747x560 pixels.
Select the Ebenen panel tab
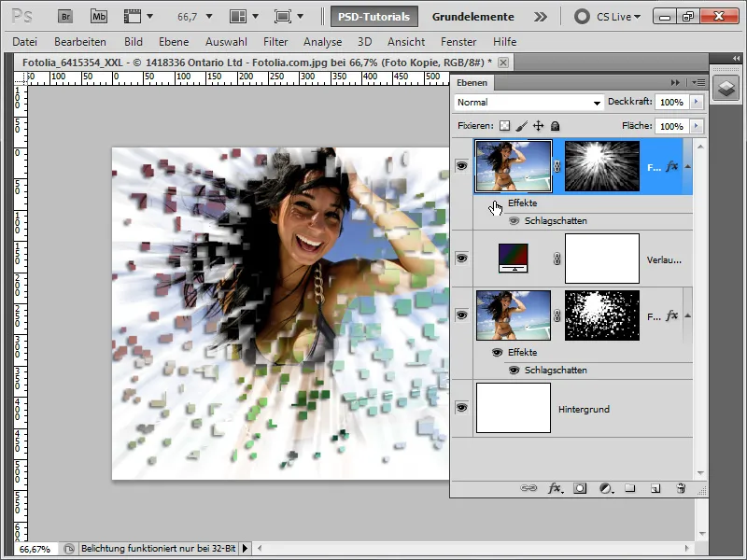point(472,83)
